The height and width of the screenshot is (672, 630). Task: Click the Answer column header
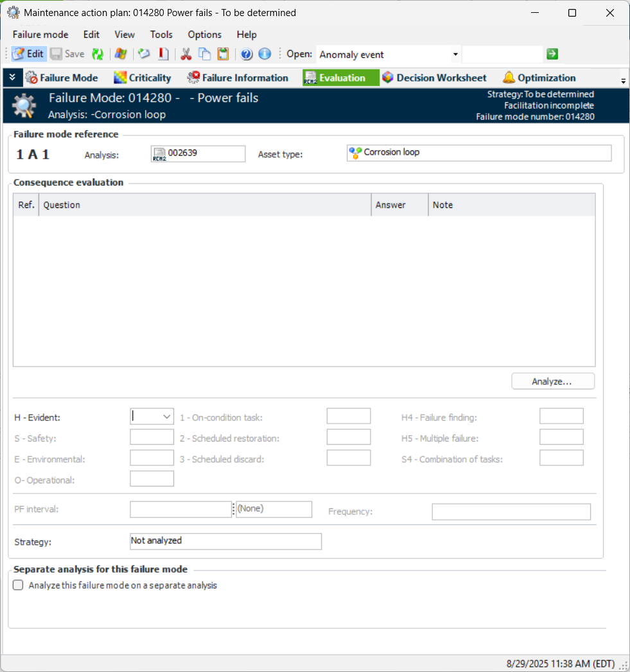[399, 205]
